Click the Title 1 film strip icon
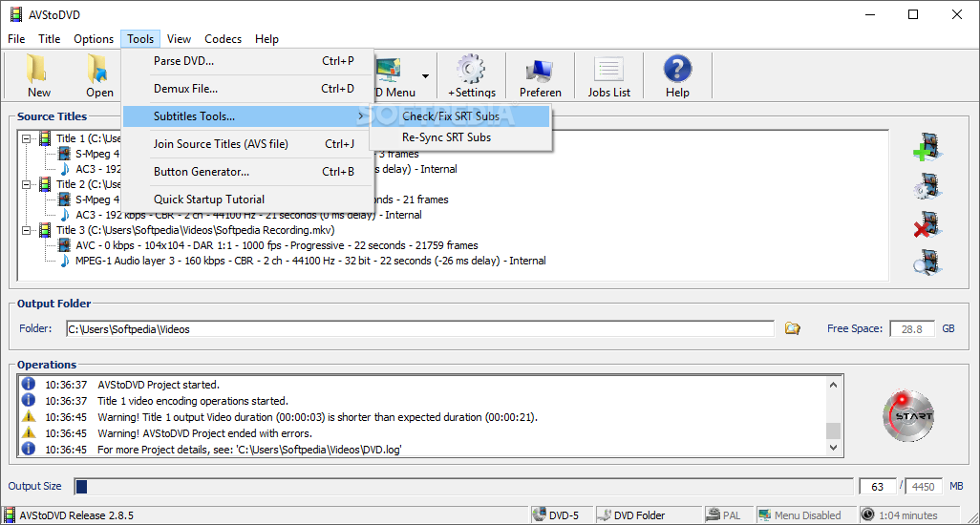Screen dimensions: 980x525 pyautogui.click(x=45, y=138)
